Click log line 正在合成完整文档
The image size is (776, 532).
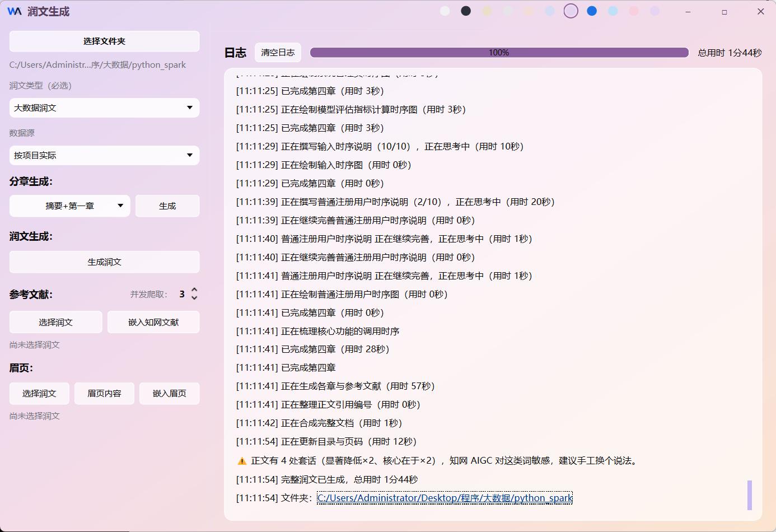[319, 423]
